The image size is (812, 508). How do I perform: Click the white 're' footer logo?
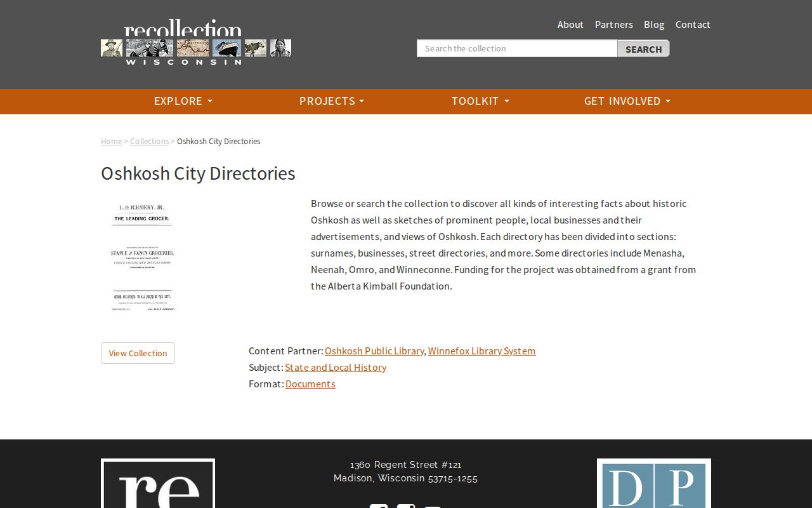coord(158,483)
